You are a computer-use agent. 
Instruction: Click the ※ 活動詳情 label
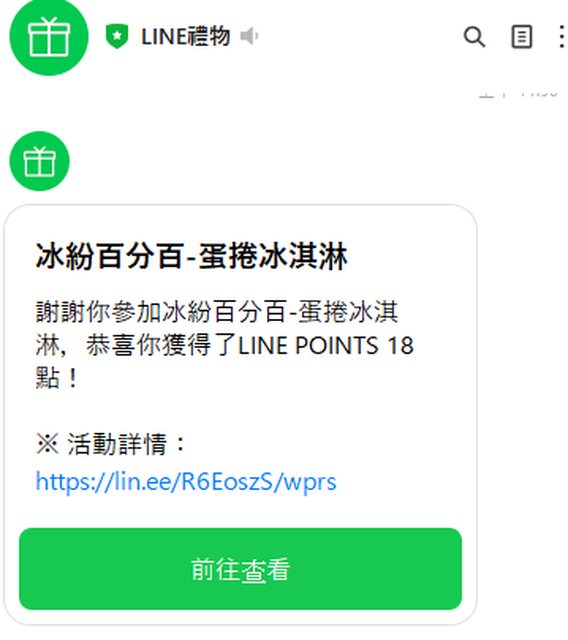pyautogui.click(x=111, y=443)
